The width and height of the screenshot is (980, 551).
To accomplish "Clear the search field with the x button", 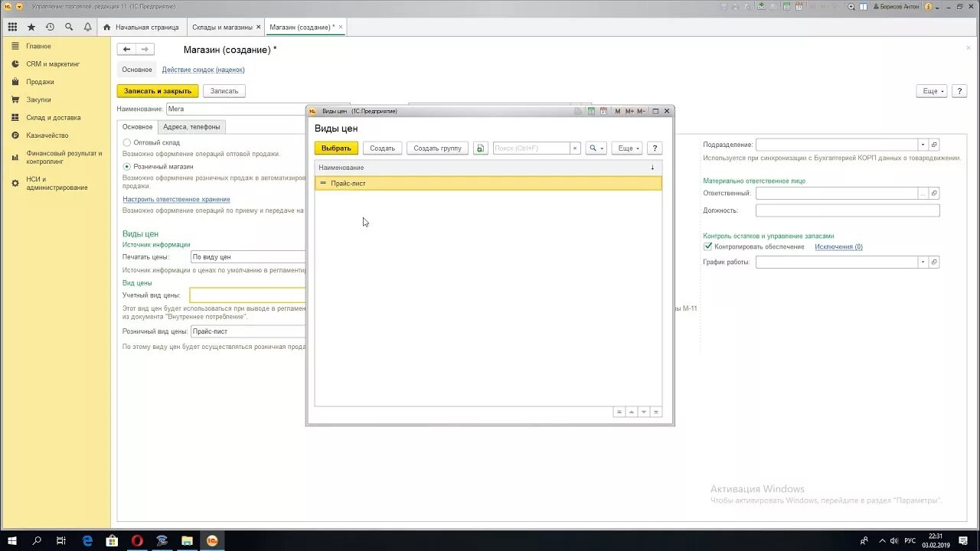I will pyautogui.click(x=575, y=148).
